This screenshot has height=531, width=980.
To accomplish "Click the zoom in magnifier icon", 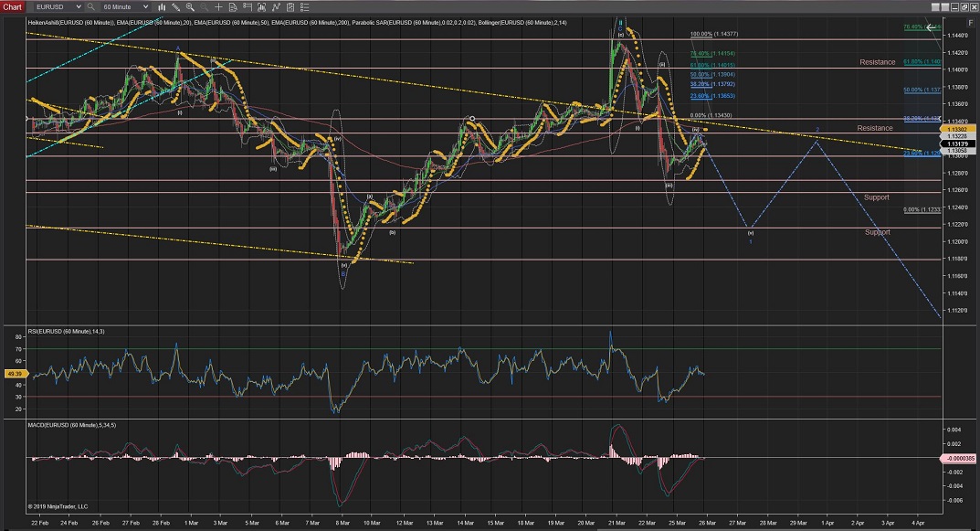I will pos(190,7).
